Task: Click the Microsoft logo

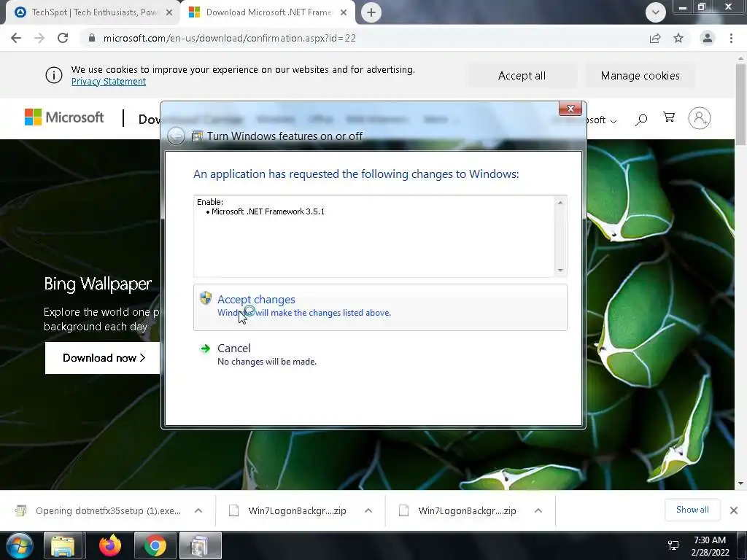Action: [64, 117]
